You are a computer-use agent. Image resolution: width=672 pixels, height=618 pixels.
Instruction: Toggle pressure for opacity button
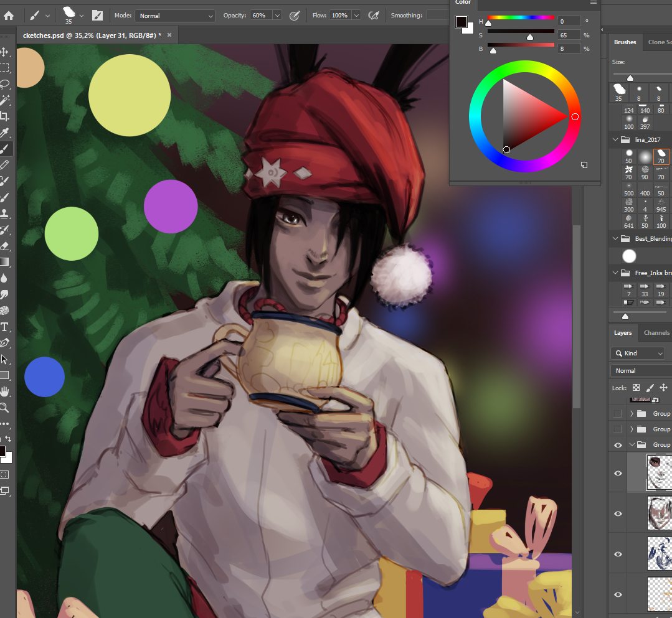click(x=295, y=16)
